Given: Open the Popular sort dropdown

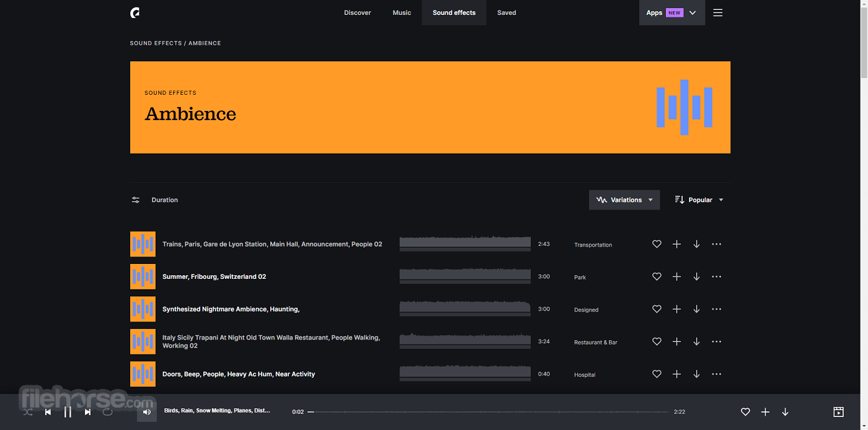Looking at the screenshot, I should tap(699, 200).
